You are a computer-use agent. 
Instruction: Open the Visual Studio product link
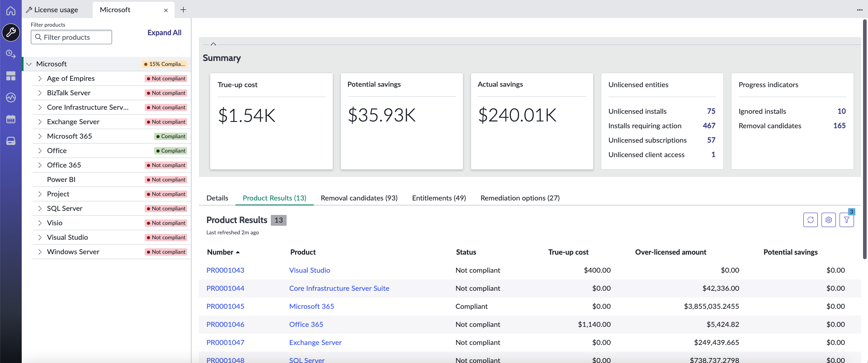(x=310, y=270)
